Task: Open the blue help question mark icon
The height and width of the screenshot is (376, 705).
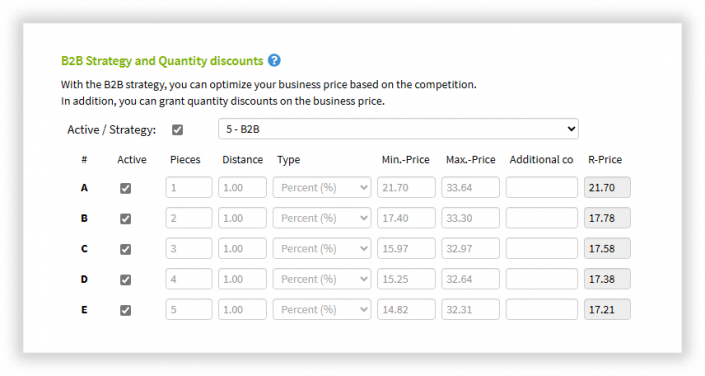Action: (274, 60)
